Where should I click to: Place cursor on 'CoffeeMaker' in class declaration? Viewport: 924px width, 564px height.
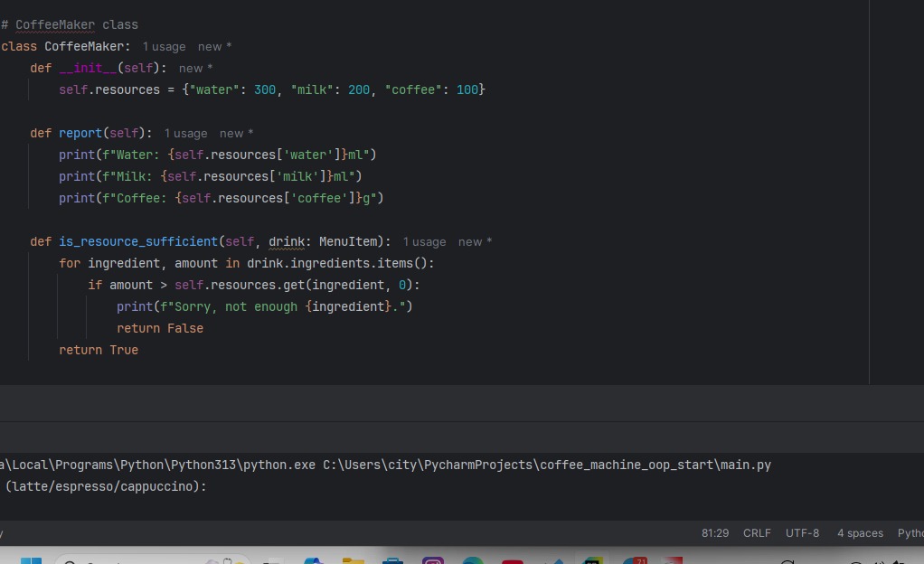click(84, 47)
